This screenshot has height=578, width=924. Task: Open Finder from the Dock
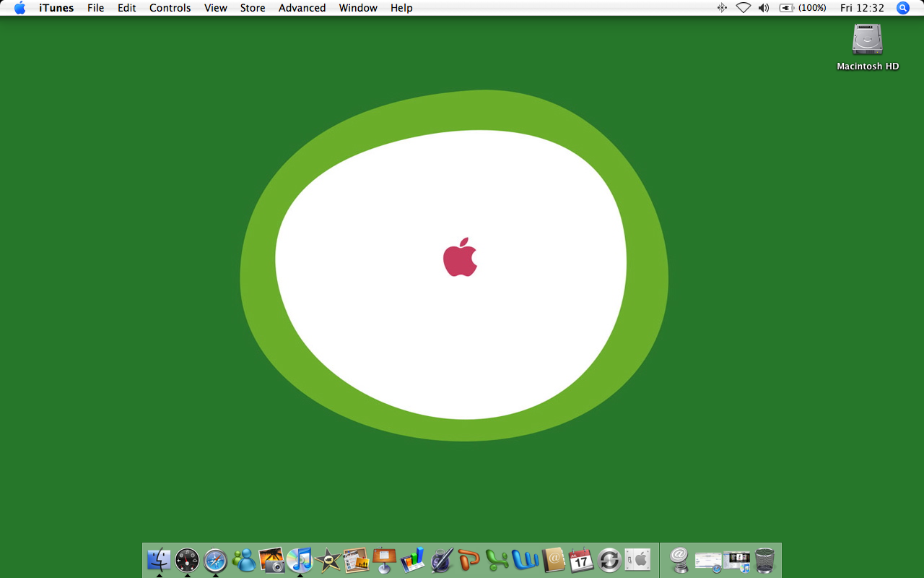coord(159,560)
